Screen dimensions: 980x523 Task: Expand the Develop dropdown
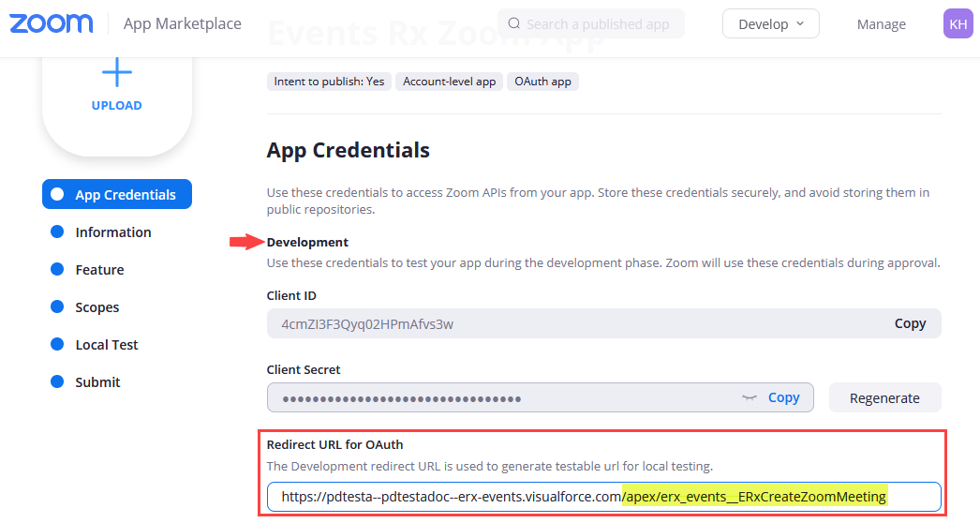771,23
